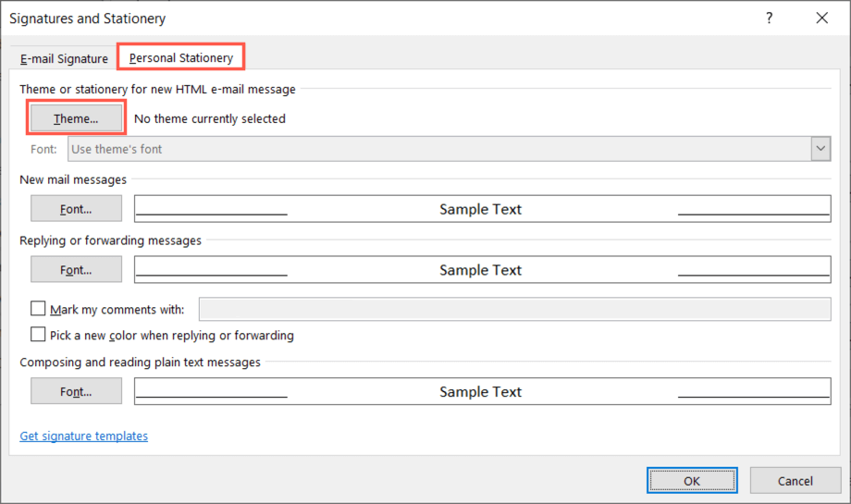Switch to the E-mail Signature tab

[x=64, y=58]
